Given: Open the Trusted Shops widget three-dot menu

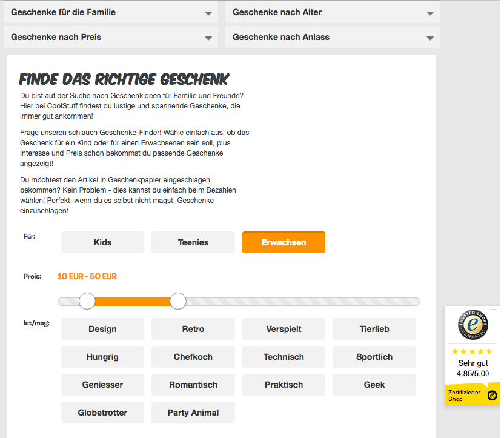Looking at the screenshot, I should click(x=492, y=310).
